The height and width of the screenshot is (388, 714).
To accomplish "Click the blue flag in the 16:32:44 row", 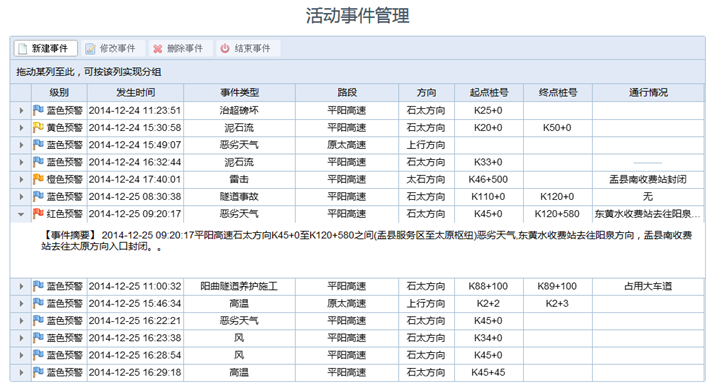I will [x=38, y=162].
